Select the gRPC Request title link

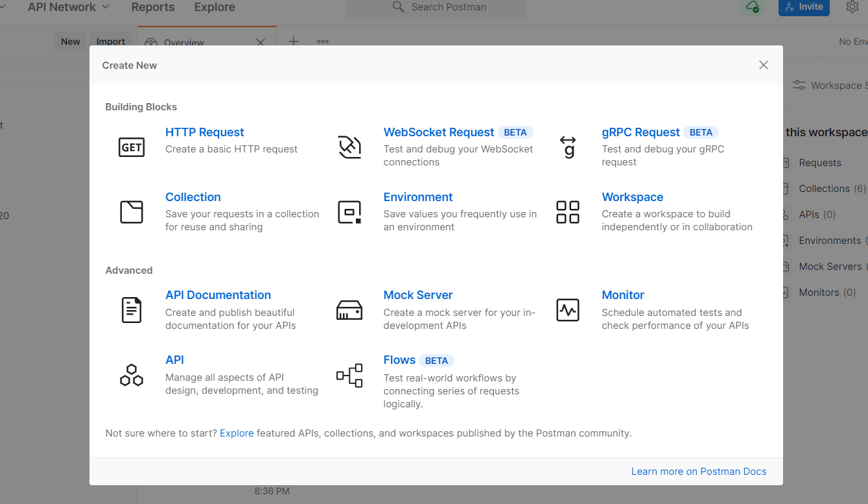[x=640, y=132]
